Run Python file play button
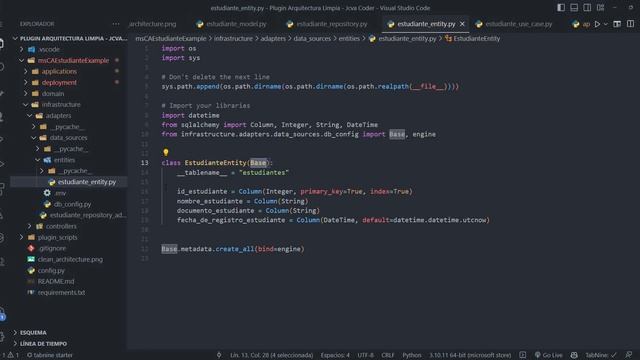 pyautogui.click(x=597, y=24)
